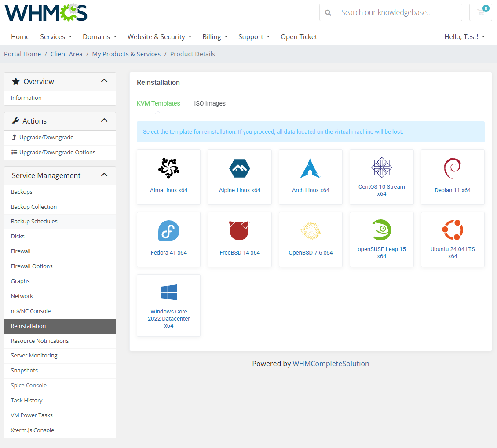Open the Support dropdown menu
This screenshot has width=497, height=448.
(254, 37)
